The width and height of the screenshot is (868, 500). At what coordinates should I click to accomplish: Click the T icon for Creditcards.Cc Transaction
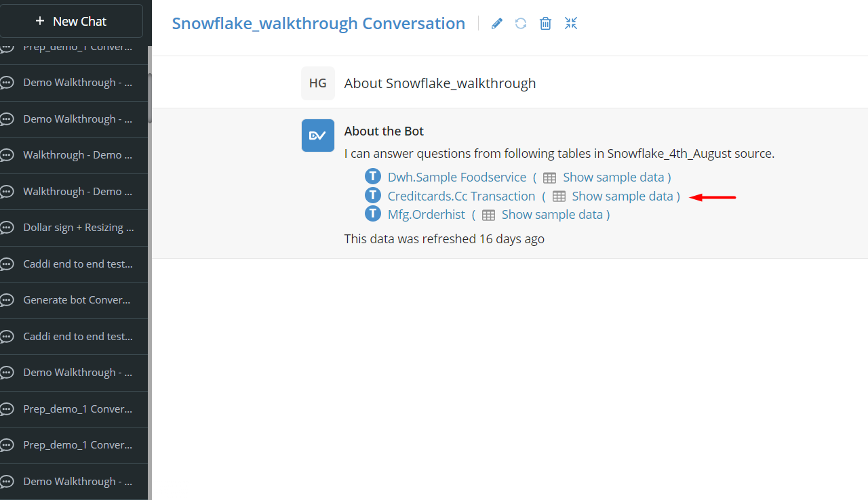point(373,196)
